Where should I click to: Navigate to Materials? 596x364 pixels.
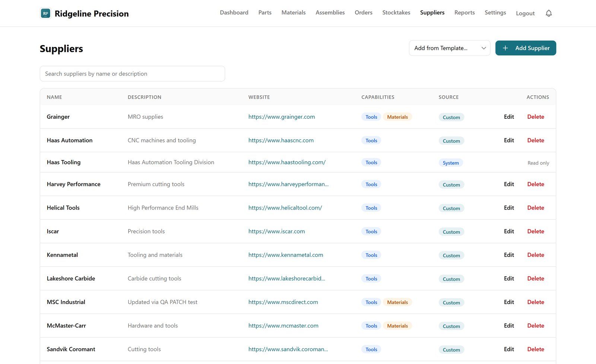click(294, 13)
